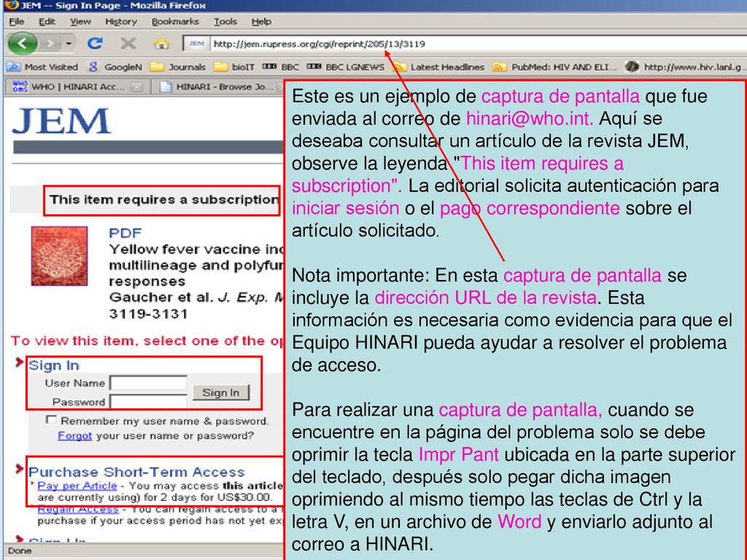Tick Remember my user name & password checkbox

coord(50,420)
